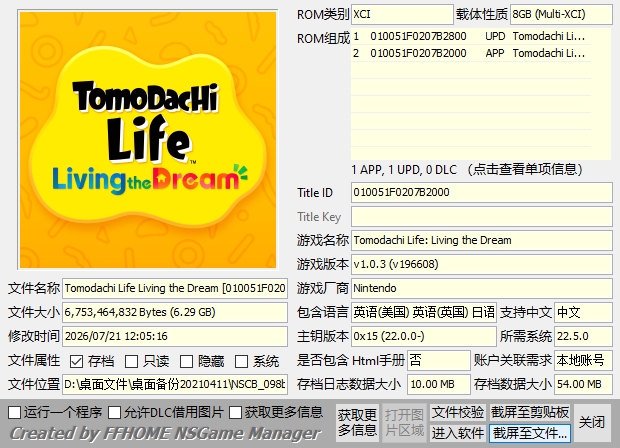
Task: Click the 获取更多信息 button
Action: coord(357,423)
